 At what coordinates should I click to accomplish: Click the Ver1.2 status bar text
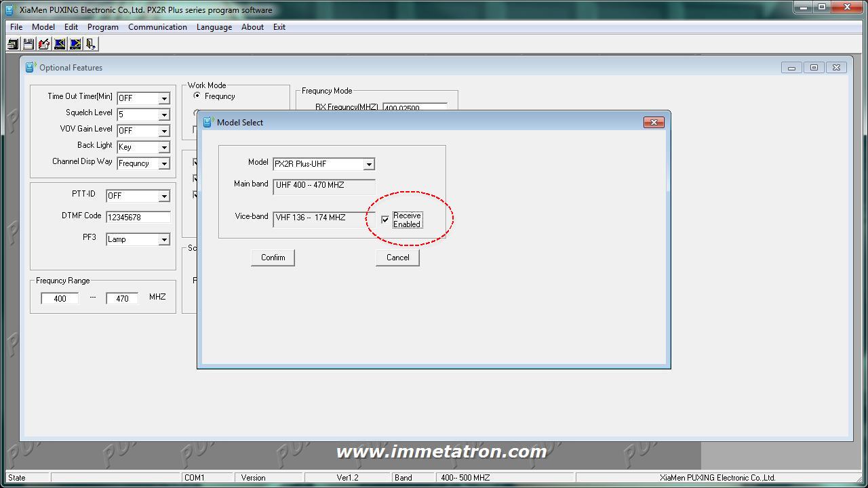click(x=348, y=478)
